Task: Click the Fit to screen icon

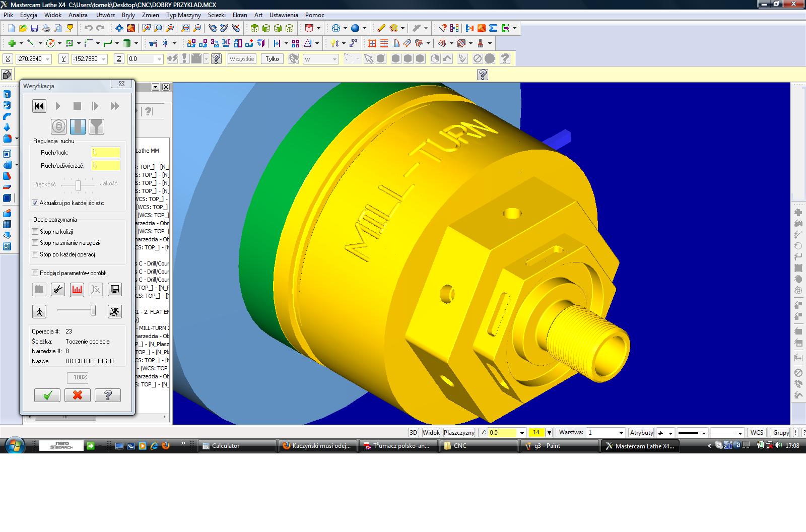Action: tap(119, 29)
